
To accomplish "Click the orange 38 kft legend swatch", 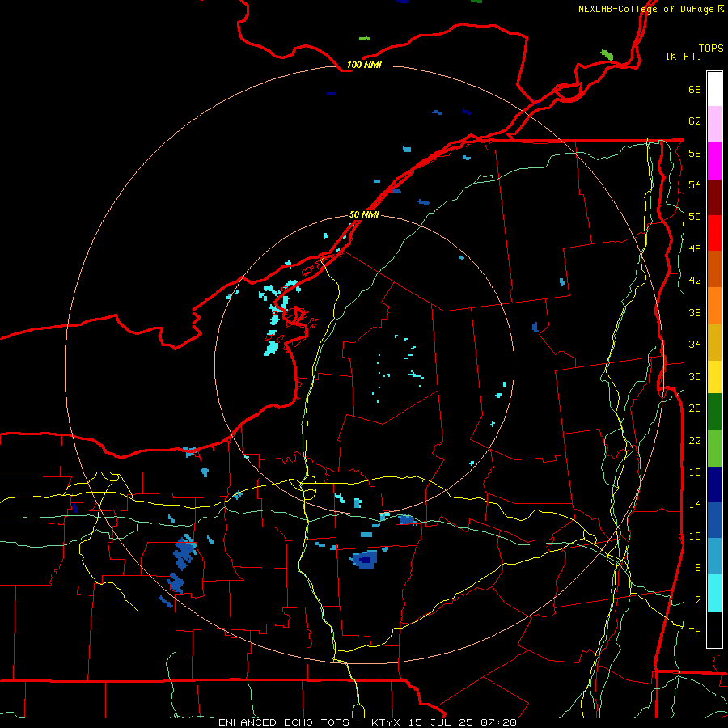I will [x=714, y=305].
